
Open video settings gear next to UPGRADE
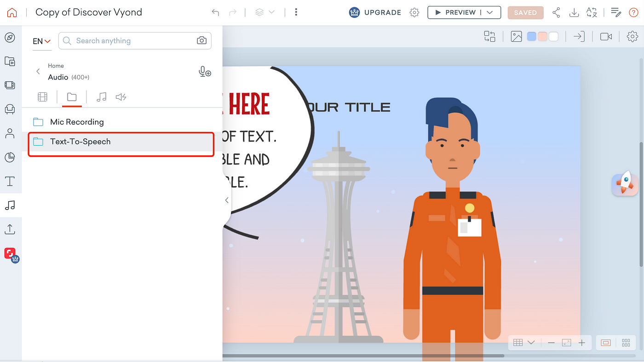[414, 12]
